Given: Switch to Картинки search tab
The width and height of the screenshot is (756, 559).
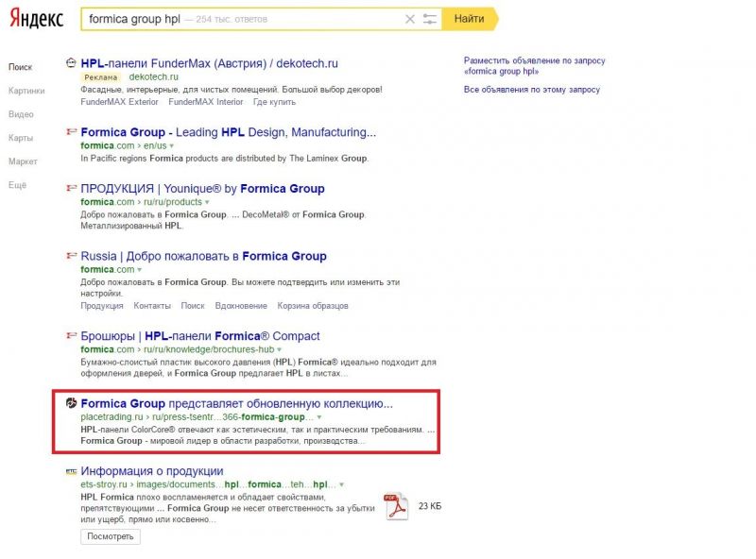Looking at the screenshot, I should click(26, 92).
